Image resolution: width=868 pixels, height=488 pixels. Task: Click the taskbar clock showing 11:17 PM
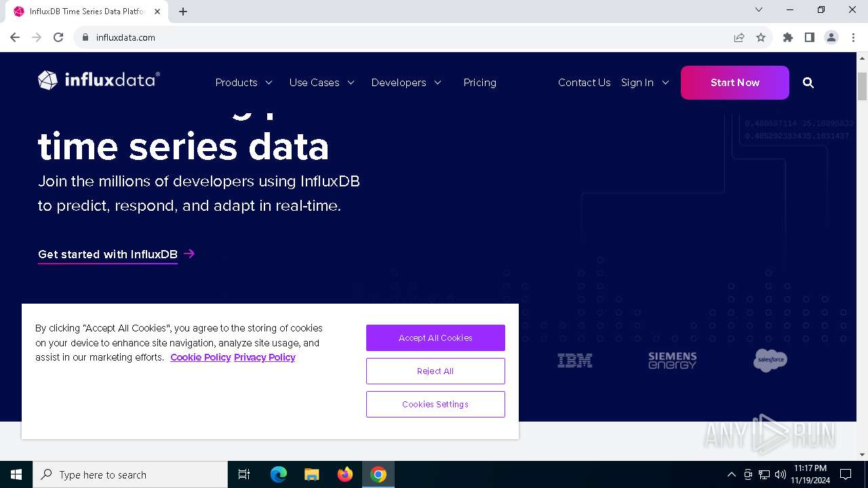click(810, 474)
